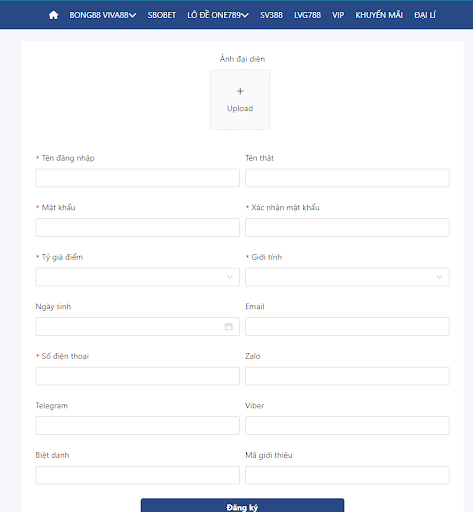Screen dimensions: 473x512
Task: Focus the Tên đăng nhập input field
Action: 138,178
